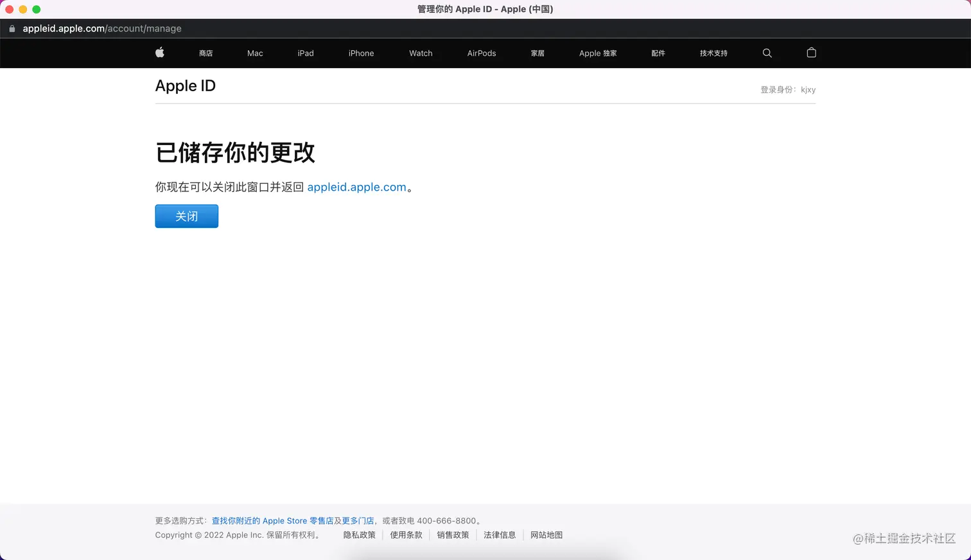Open 技术支持 navigation item

click(713, 53)
